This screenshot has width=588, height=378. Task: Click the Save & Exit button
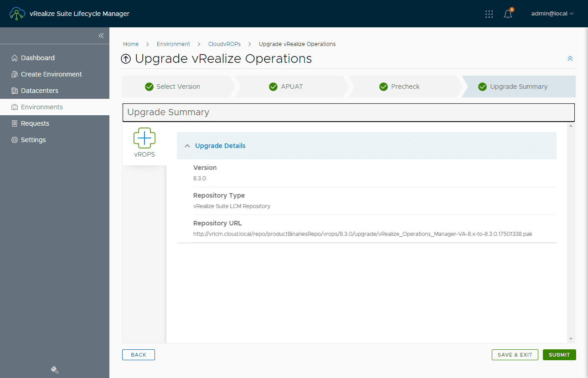pos(515,355)
